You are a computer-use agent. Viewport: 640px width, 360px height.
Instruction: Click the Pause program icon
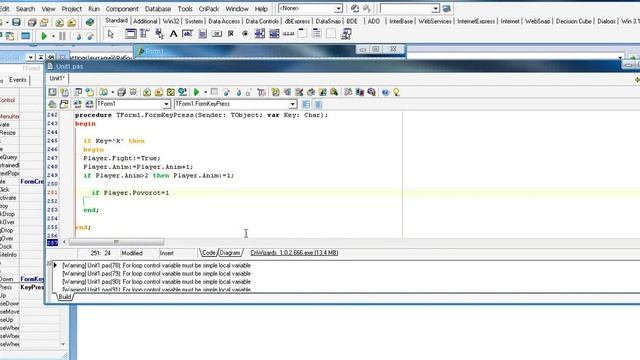pyautogui.click(x=62, y=36)
